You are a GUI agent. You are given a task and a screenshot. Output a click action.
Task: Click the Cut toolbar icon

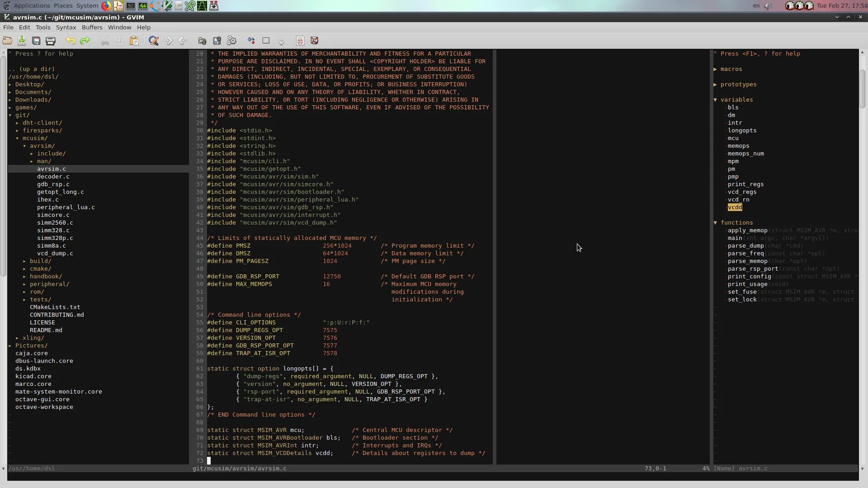pyautogui.click(x=105, y=41)
